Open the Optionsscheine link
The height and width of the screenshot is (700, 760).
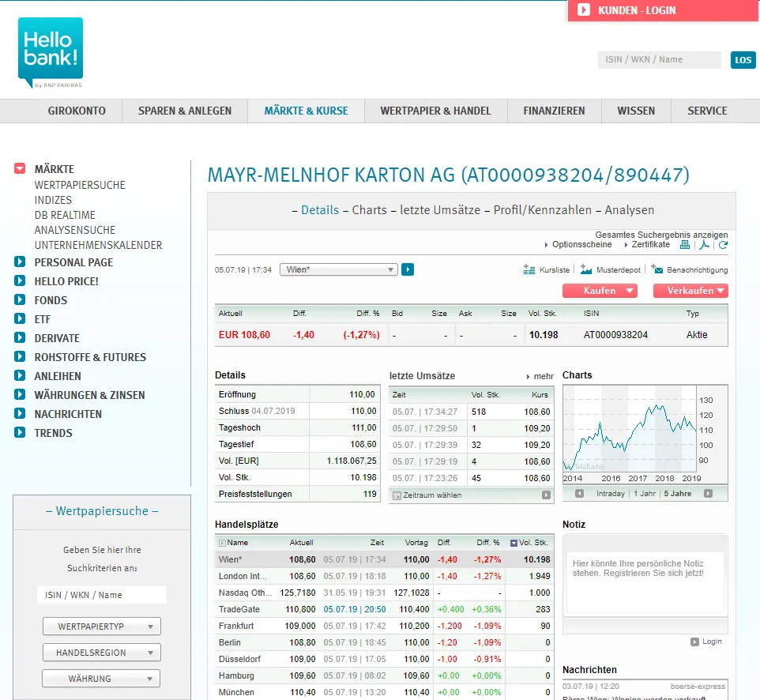tap(581, 244)
